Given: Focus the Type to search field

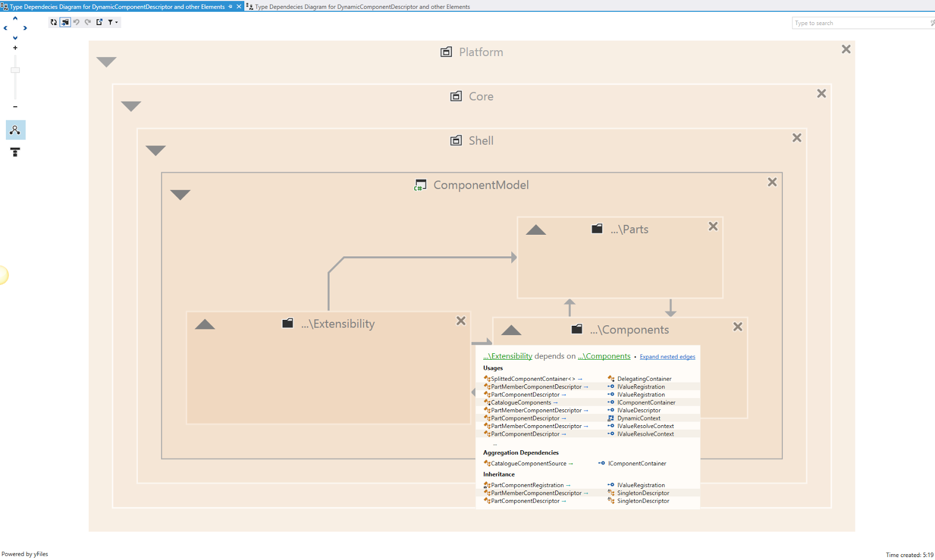Looking at the screenshot, I should 863,23.
